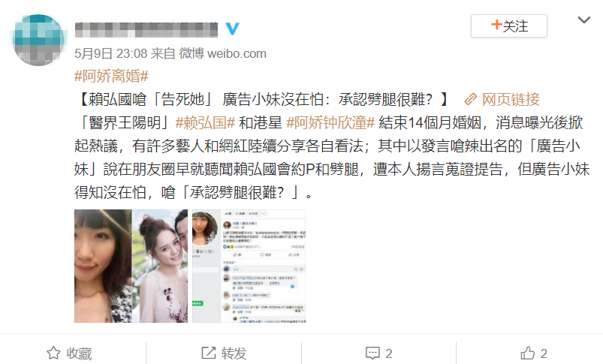View the first photo thumbnail of two women
Viewport: 603px width, 364px height.
coord(131,266)
